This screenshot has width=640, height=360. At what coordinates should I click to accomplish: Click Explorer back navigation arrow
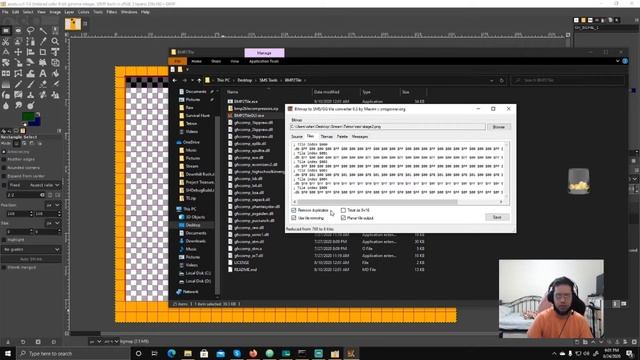coord(175,80)
